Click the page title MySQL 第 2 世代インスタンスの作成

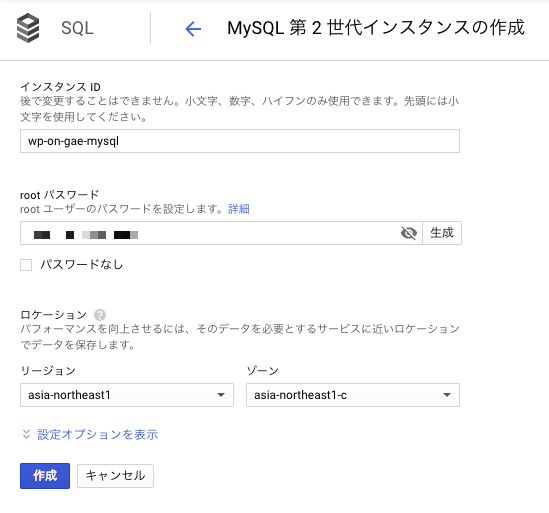click(x=376, y=28)
